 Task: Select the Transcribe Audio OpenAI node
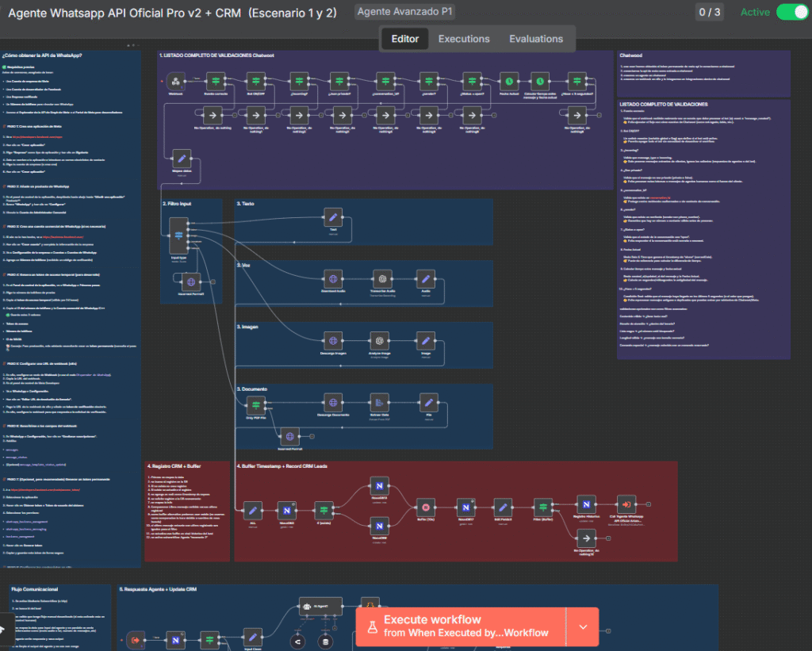383,279
